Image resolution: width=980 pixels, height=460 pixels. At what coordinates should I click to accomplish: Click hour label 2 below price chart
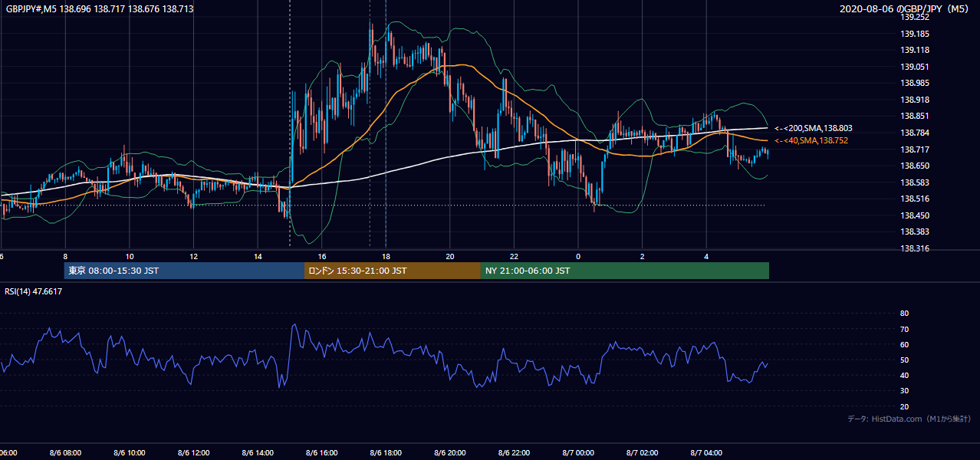pyautogui.click(x=643, y=257)
